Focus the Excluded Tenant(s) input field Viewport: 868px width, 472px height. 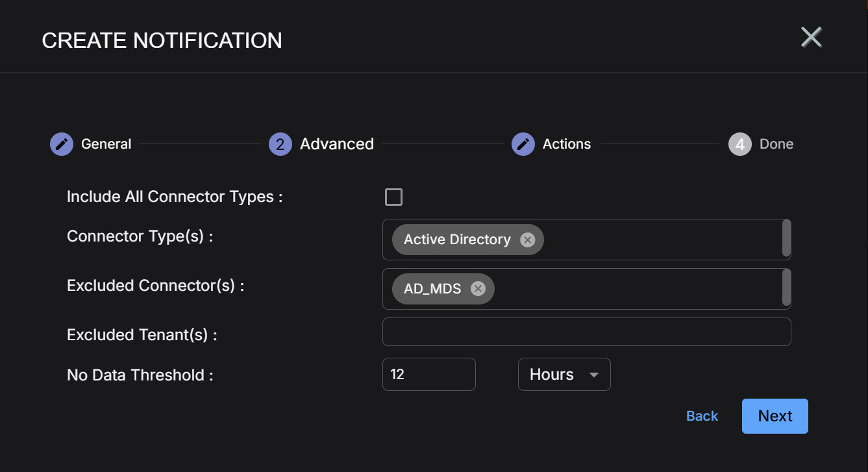tap(586, 332)
